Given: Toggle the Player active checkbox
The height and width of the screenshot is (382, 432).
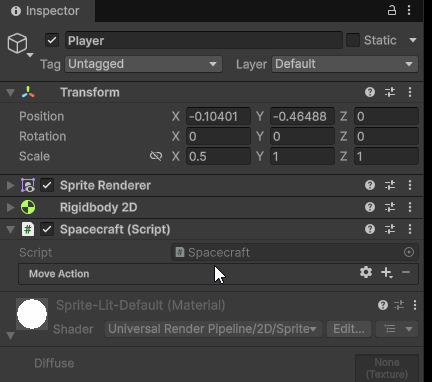Looking at the screenshot, I should (x=52, y=40).
